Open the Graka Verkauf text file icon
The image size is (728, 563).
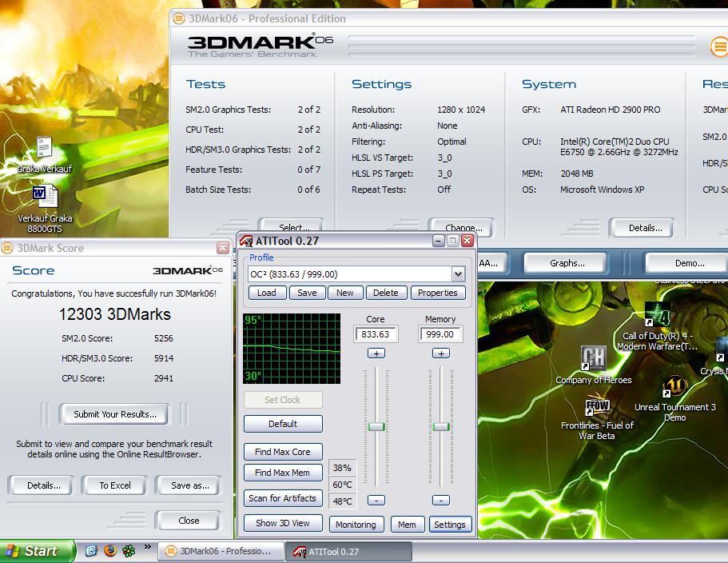[x=45, y=147]
